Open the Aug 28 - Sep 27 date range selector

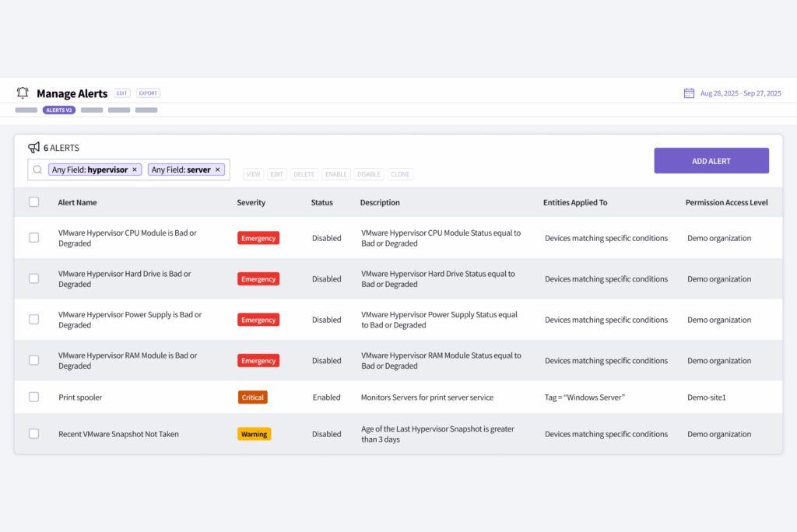(739, 93)
